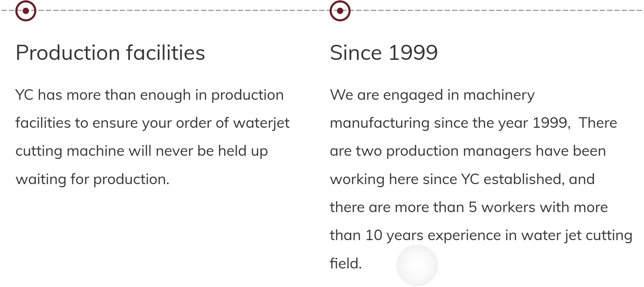Click the words 'water jet cutting'
This screenshot has width=644, height=287.
[x=577, y=236]
